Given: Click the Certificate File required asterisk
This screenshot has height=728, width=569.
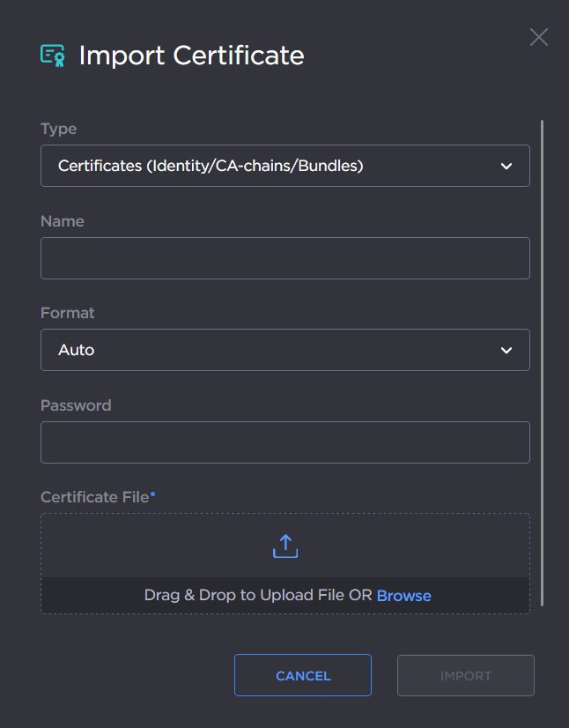Looking at the screenshot, I should coord(154,493).
